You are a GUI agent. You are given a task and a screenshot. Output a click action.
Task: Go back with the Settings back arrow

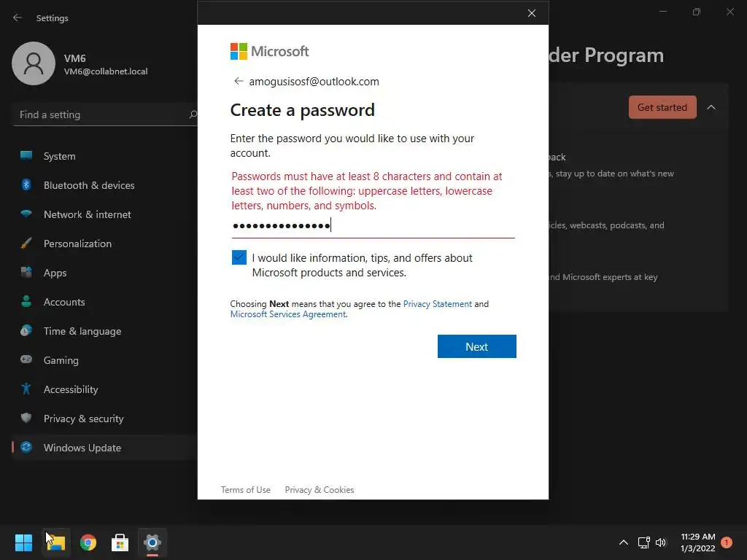(x=18, y=17)
